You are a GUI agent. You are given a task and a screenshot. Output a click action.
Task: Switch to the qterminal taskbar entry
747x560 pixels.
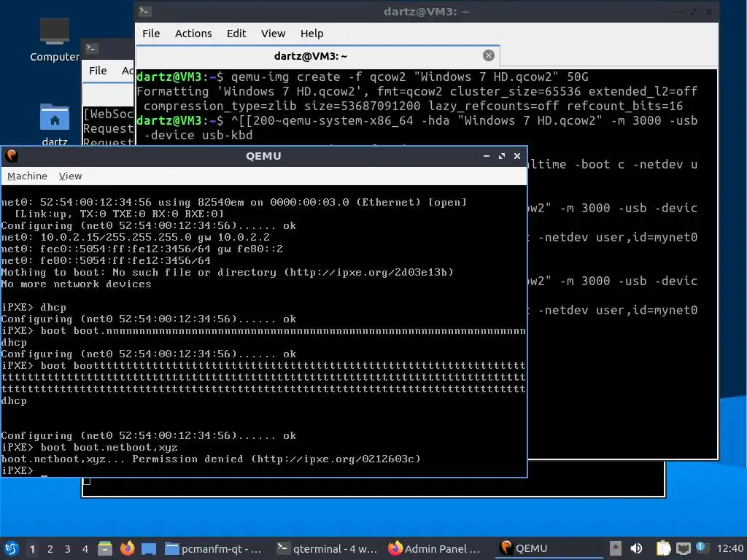327,548
